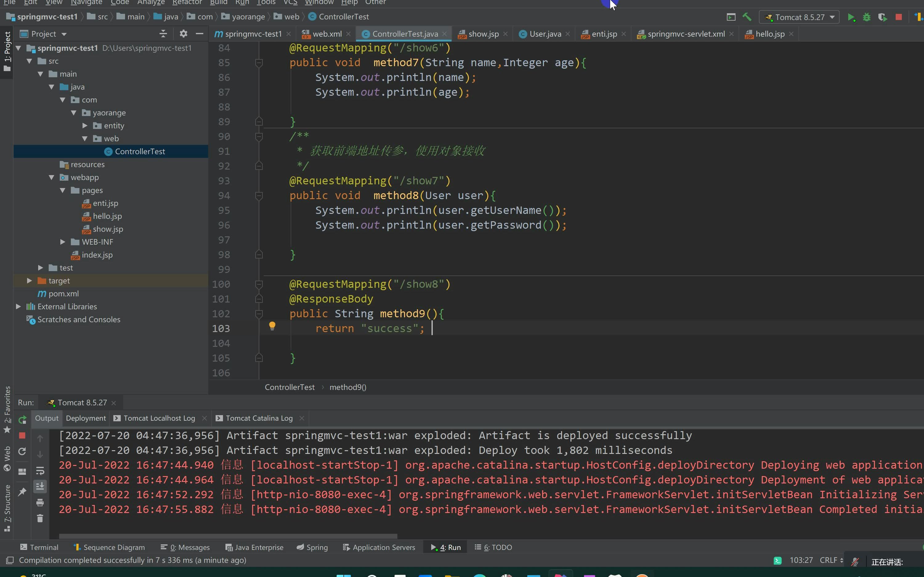
Task: Click the print icon in the Run console
Action: [40, 502]
